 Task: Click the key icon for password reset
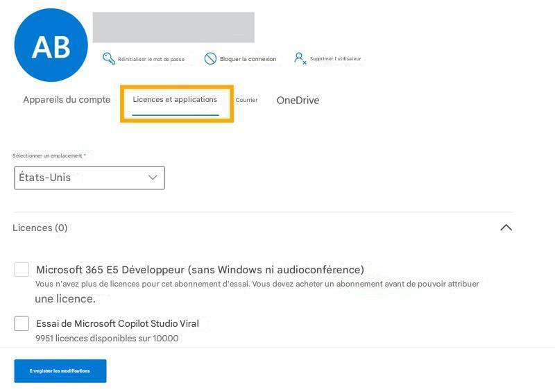tap(109, 58)
